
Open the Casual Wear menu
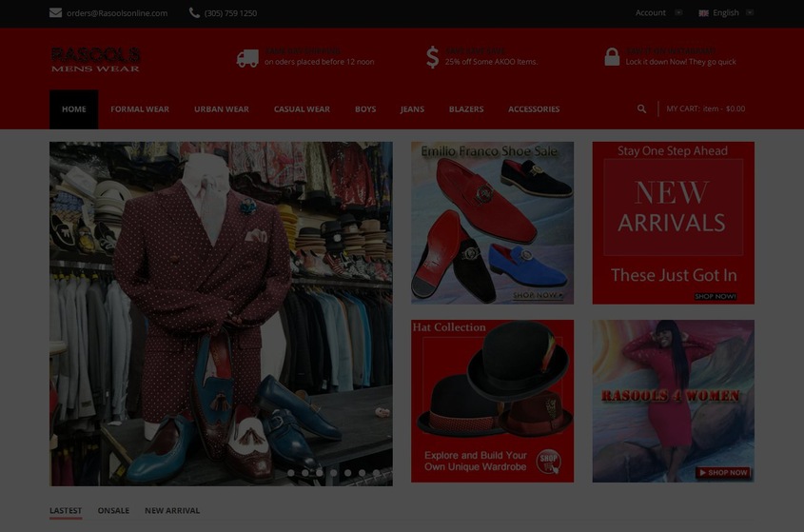302,109
